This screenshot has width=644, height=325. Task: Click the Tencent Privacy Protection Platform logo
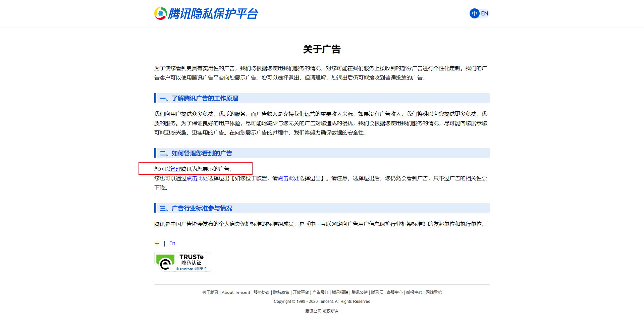point(206,13)
